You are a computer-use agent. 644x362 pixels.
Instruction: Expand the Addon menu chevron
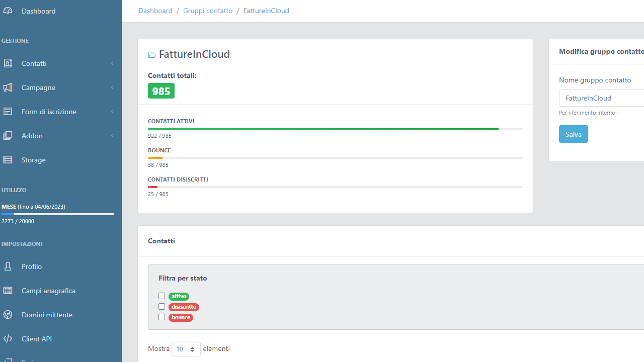pyautogui.click(x=112, y=135)
